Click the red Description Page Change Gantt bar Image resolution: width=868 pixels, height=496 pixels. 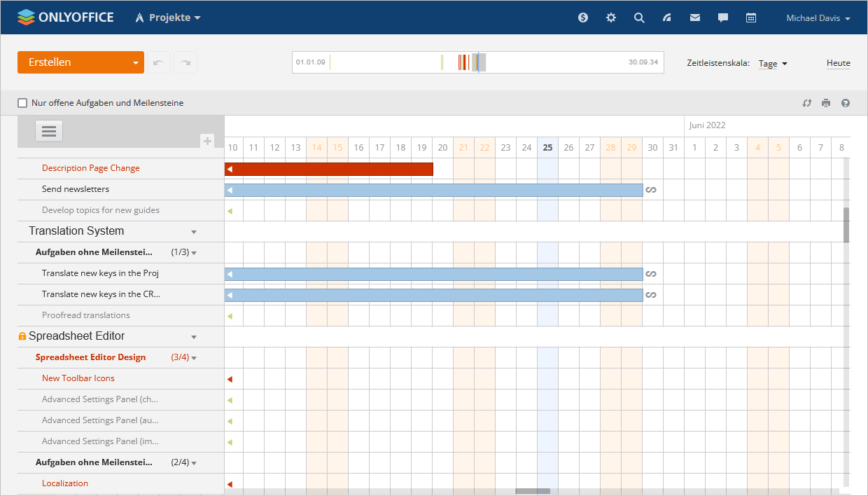pyautogui.click(x=329, y=169)
